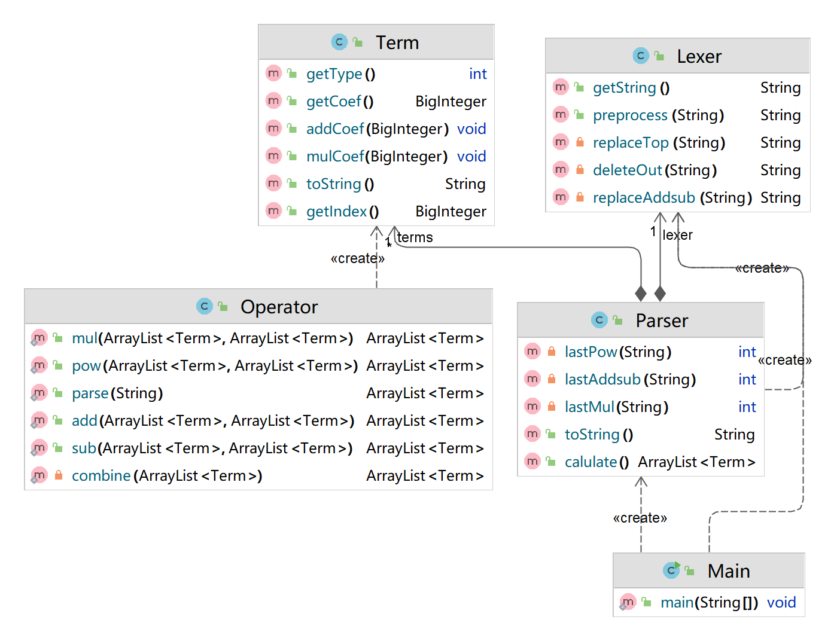Click the Operator class icon

point(205,306)
